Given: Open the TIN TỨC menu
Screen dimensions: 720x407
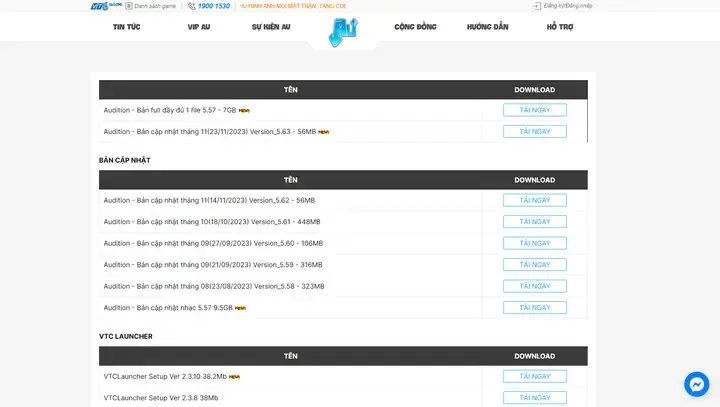Looking at the screenshot, I should coord(127,27).
